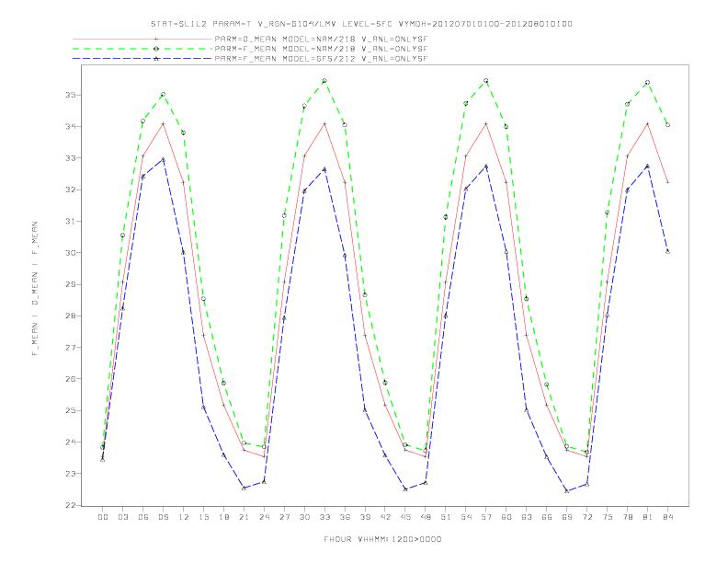The width and height of the screenshot is (728, 563).
Task: Click forecast hour tick label 12
Action: (184, 517)
